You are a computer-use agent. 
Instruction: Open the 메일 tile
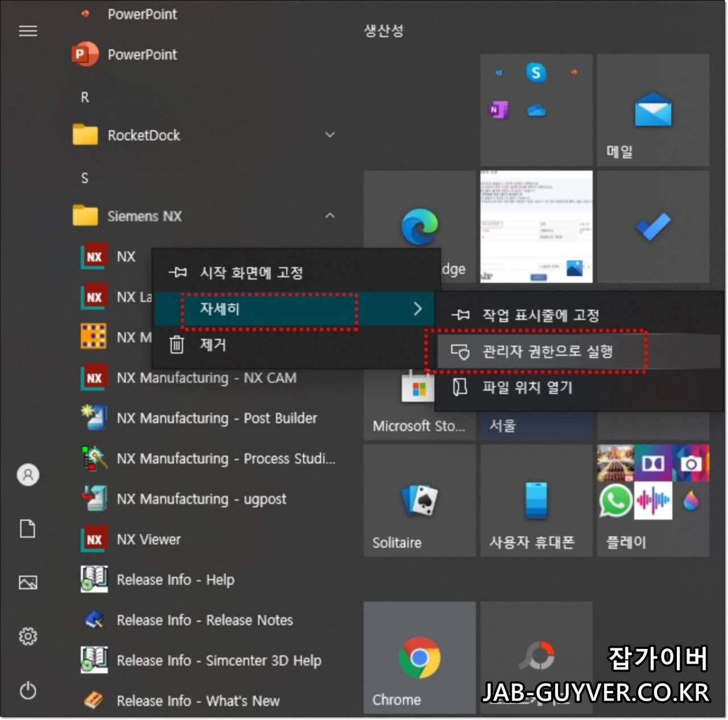[653, 110]
